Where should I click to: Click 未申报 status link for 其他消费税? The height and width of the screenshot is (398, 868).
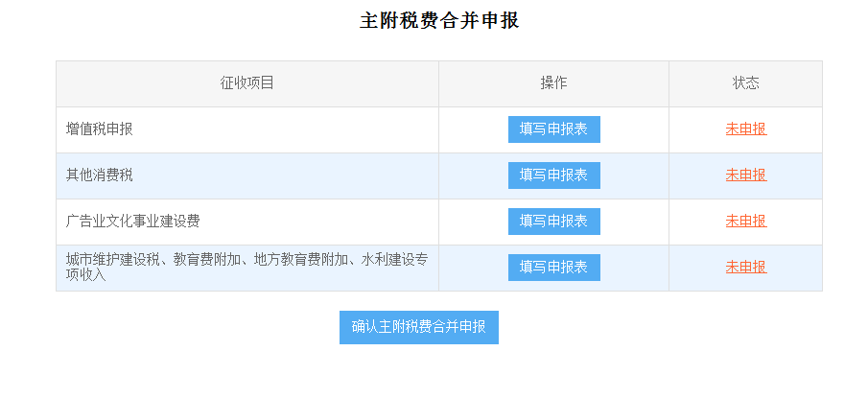point(746,175)
